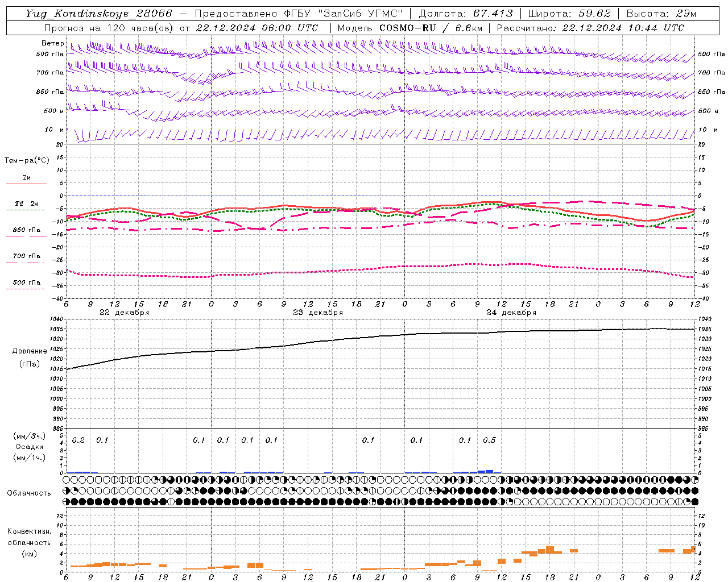This screenshot has width=728, height=582.
Task: Click the solid line sample above 2м legend
Action: click(26, 184)
